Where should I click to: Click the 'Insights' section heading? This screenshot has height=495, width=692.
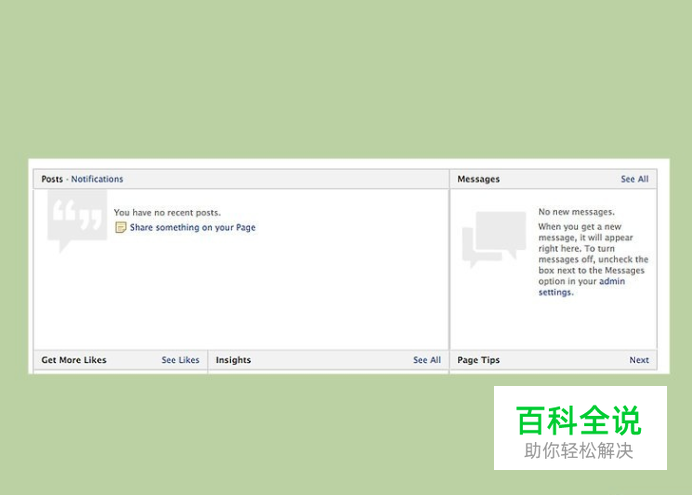coord(233,360)
